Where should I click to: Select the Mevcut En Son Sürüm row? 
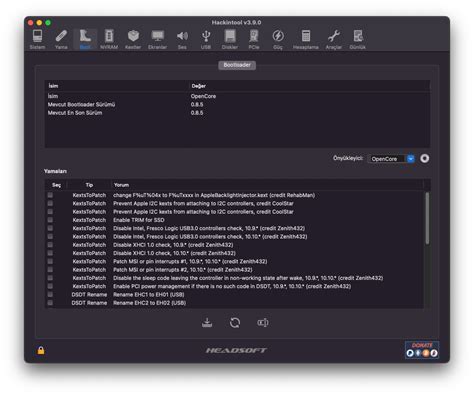[237, 113]
